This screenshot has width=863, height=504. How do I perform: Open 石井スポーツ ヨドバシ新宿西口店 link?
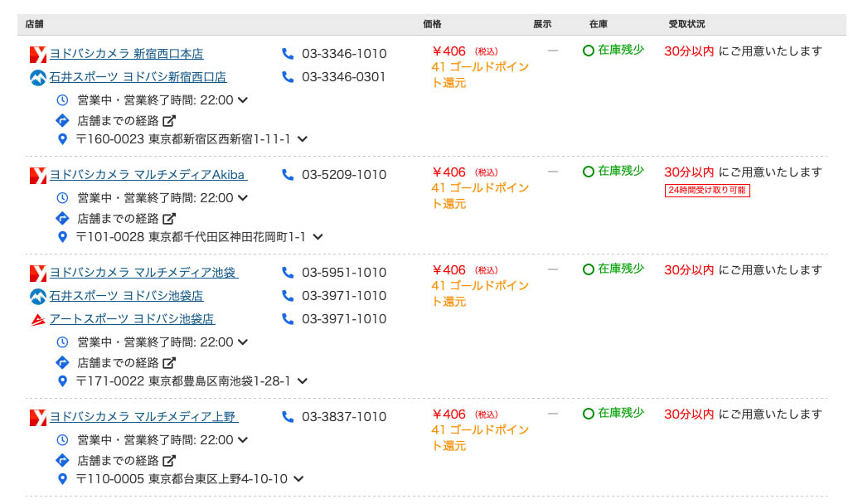pos(138,77)
